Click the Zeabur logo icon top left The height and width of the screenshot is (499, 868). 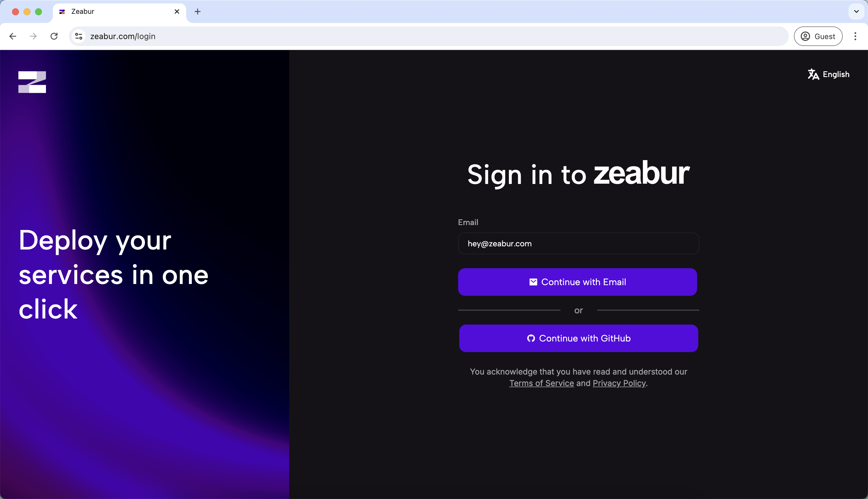[x=32, y=82]
